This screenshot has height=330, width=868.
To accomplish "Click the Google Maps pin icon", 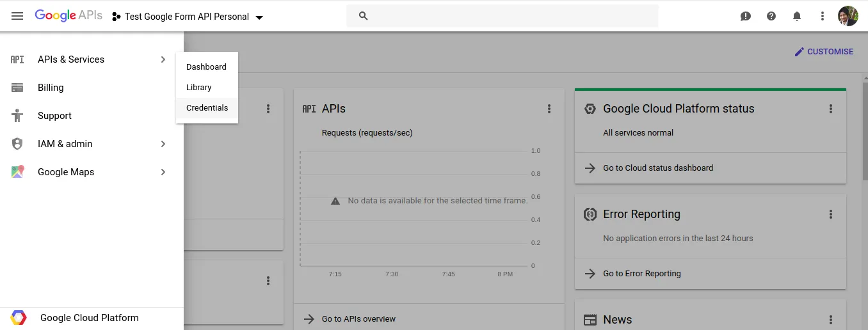I will (x=17, y=172).
